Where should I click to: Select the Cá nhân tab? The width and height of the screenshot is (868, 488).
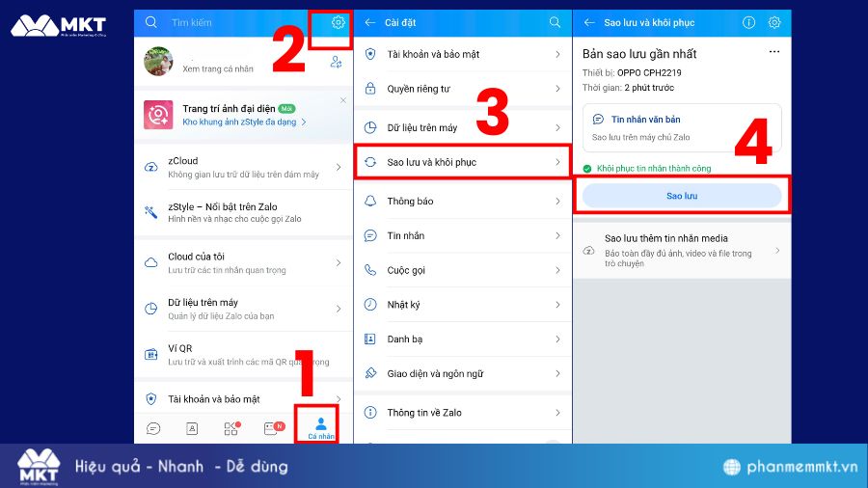[321, 428]
